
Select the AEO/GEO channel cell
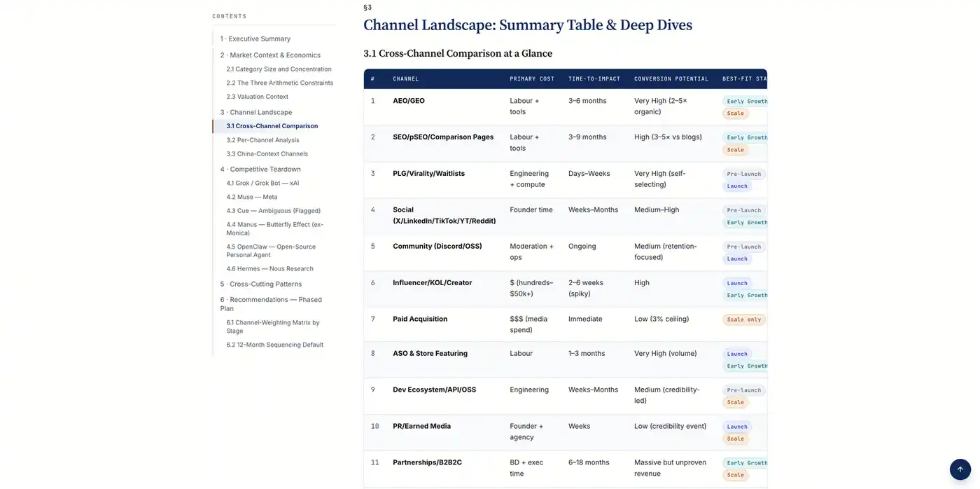click(409, 101)
